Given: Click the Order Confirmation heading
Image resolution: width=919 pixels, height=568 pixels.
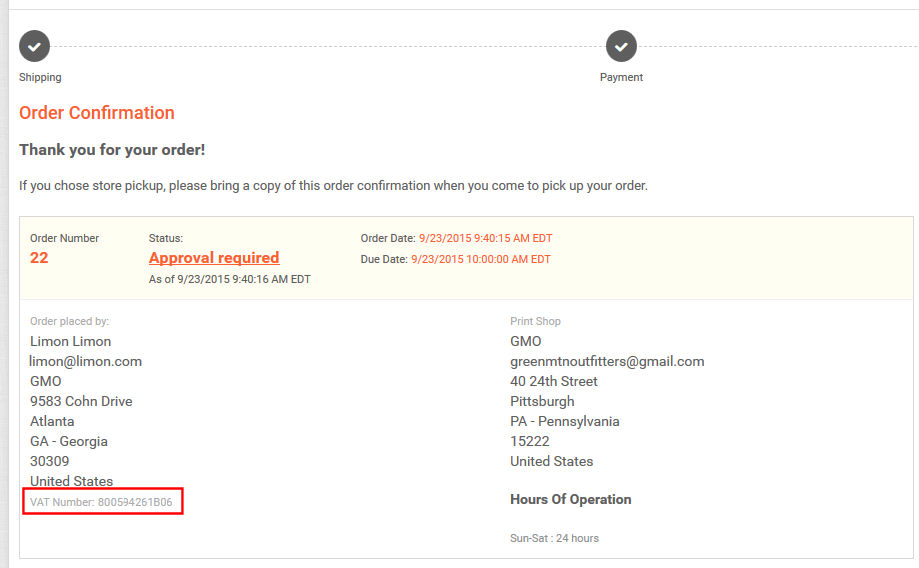Looking at the screenshot, I should [x=97, y=113].
